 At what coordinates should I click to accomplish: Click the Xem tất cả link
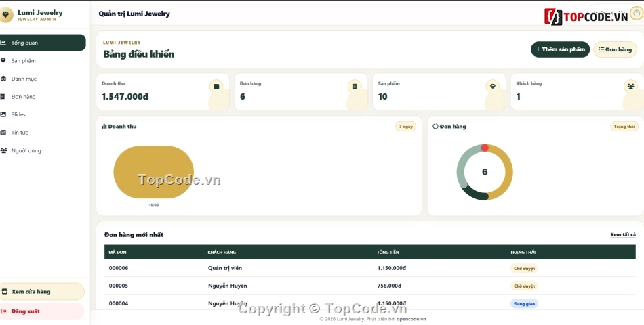click(x=622, y=235)
